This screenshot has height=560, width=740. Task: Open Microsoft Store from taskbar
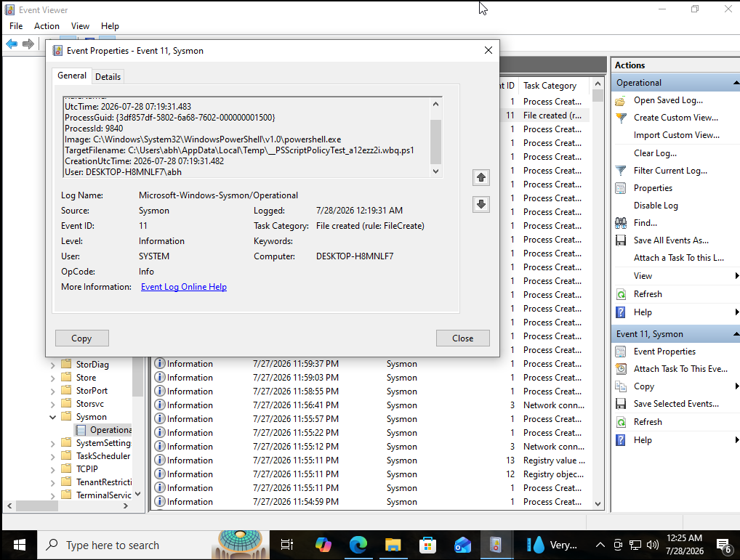pos(427,545)
